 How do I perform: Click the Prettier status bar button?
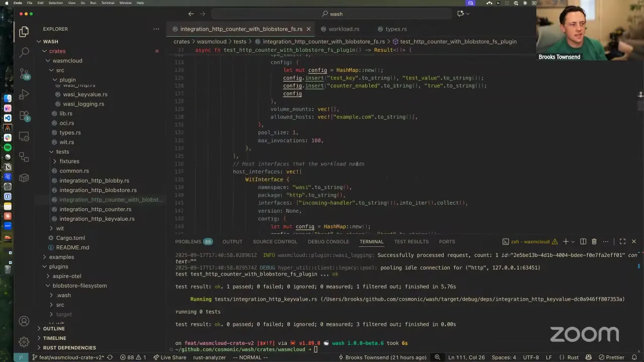[x=611, y=357]
